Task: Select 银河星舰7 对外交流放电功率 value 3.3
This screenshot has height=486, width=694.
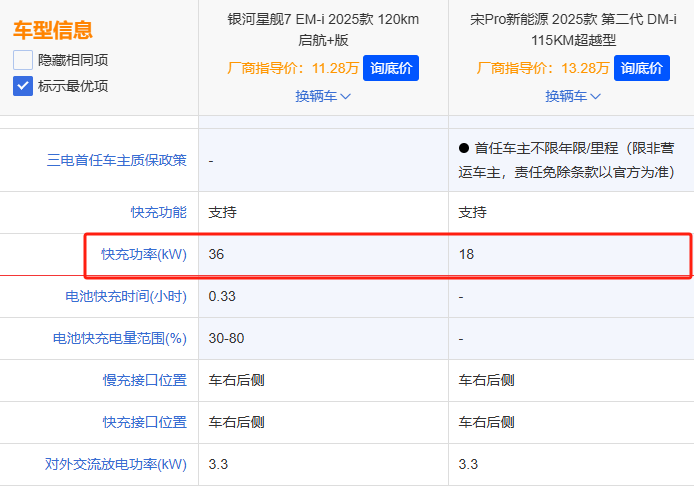Action: [218, 464]
